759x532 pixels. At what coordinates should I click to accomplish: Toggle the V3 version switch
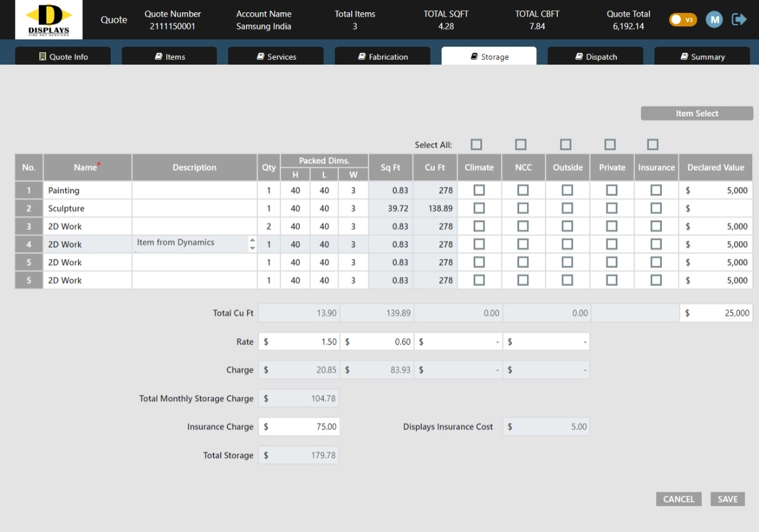point(683,20)
